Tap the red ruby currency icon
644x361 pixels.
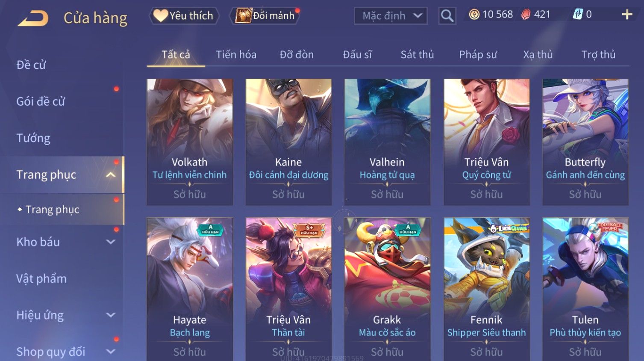tap(526, 15)
